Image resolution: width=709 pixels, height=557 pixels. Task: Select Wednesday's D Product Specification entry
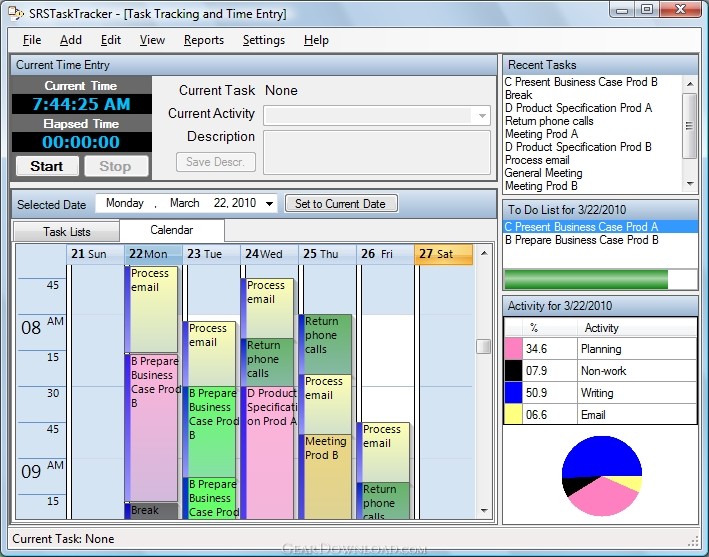(269, 452)
